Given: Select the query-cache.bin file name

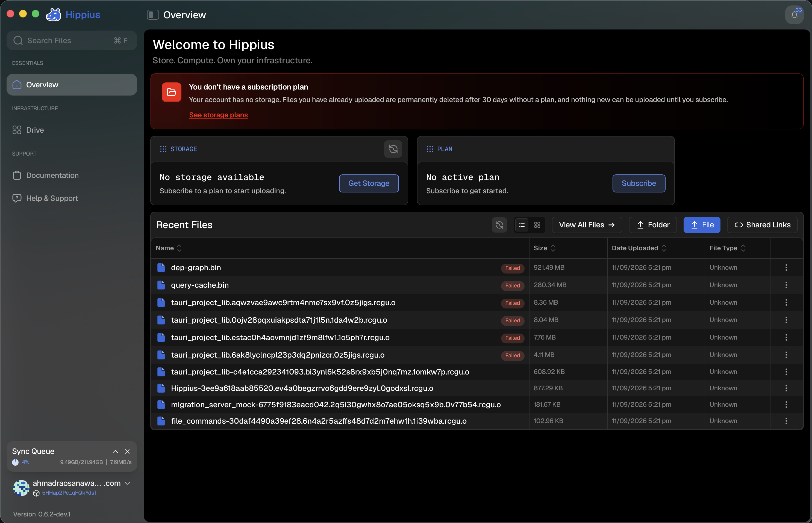Looking at the screenshot, I should pos(200,285).
